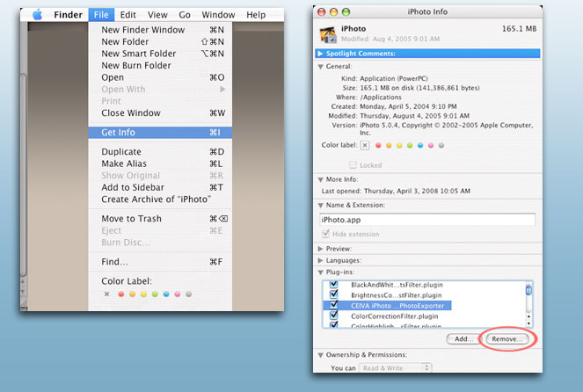Open the Edit menu
The width and height of the screenshot is (583, 392).
click(x=128, y=15)
